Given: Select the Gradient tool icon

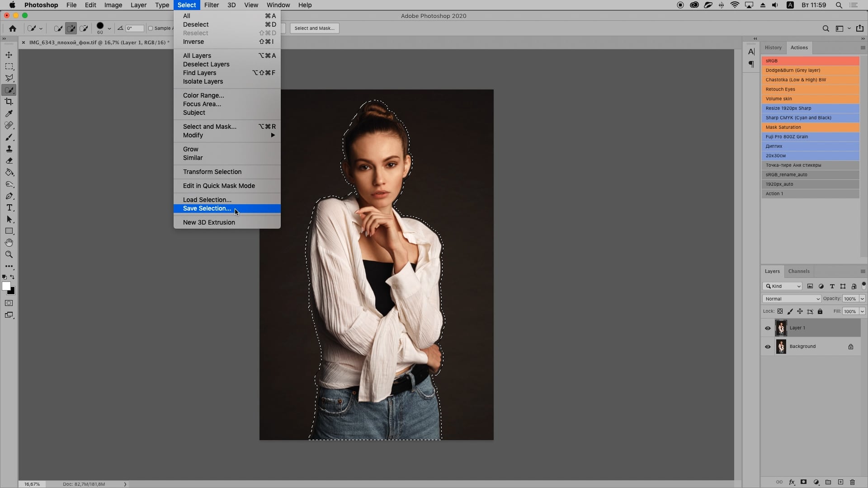Looking at the screenshot, I should tap(9, 172).
